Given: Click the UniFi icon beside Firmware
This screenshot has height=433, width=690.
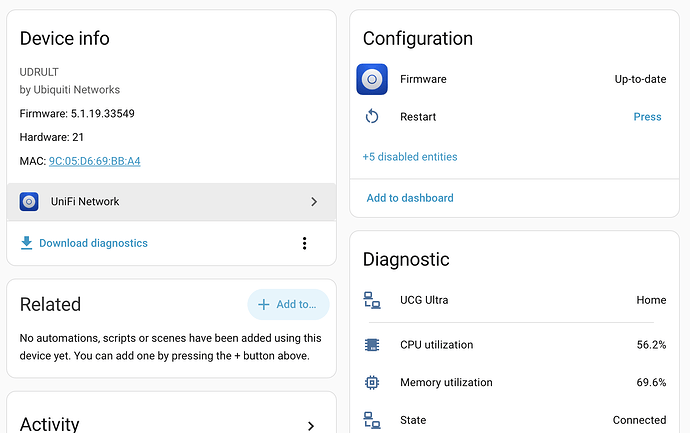Looking at the screenshot, I should pos(372,79).
